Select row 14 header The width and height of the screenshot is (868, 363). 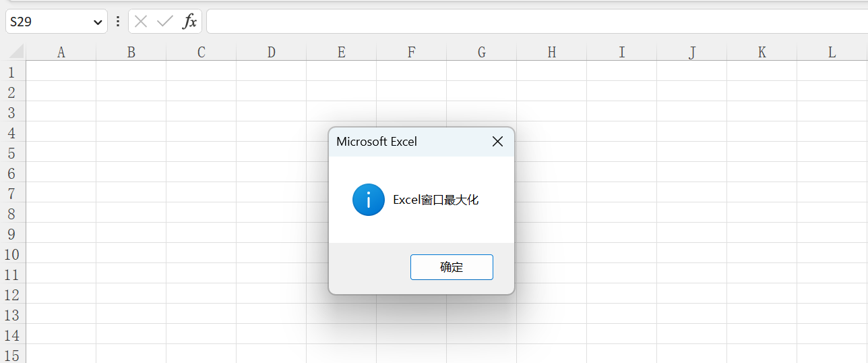click(13, 335)
